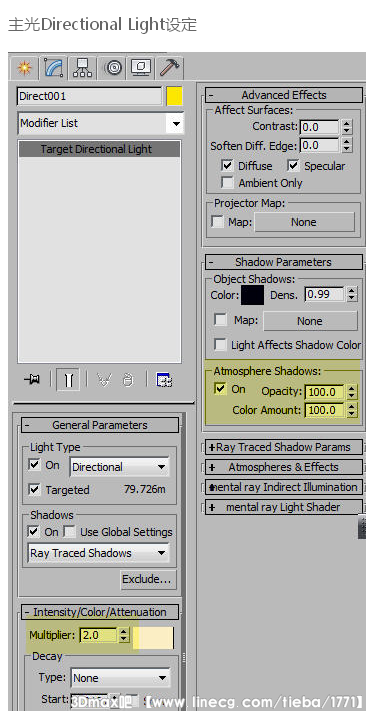
Task: Toggle Show End Result icon
Action: tap(68, 380)
